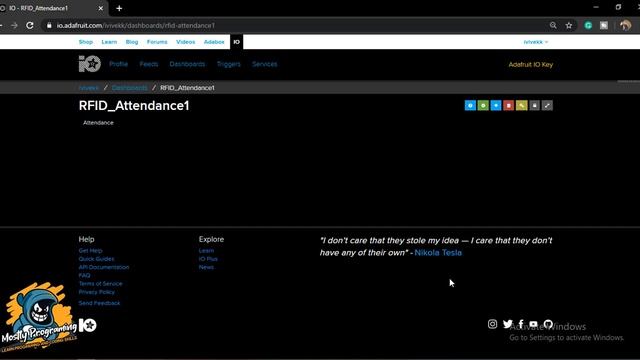Open the Privacy Policy footer link

pyautogui.click(x=97, y=292)
